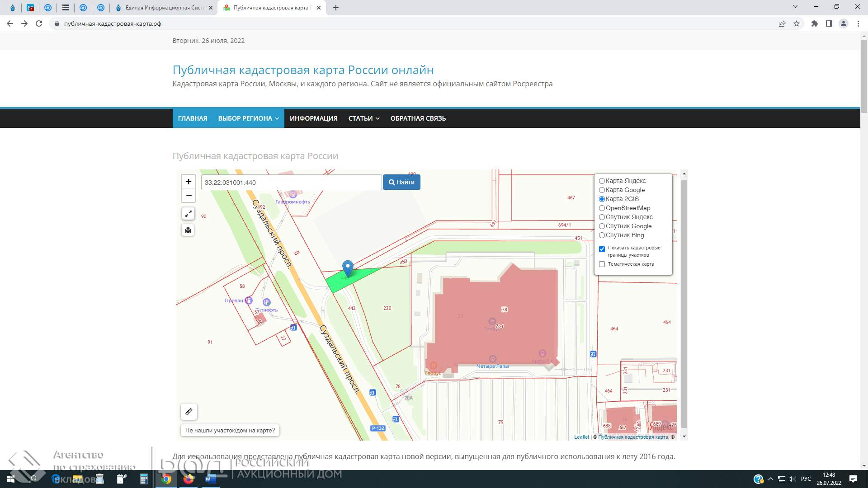Select Карта Яндекс map layer
This screenshot has height=488, width=868.
coord(602,181)
